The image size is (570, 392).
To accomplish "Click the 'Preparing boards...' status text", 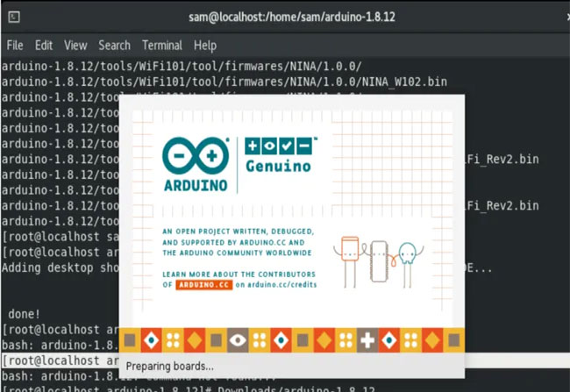I will pos(170,367).
